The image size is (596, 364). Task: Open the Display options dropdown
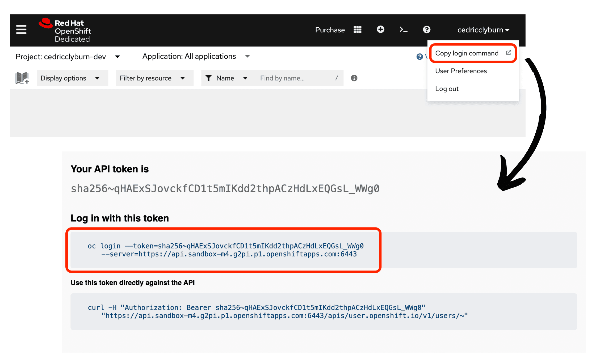click(x=72, y=78)
